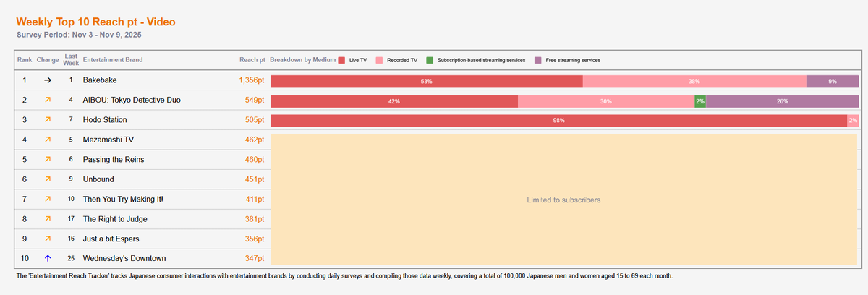
Task: Click the sideways arrow change icon for Bakebake
Action: tap(48, 81)
